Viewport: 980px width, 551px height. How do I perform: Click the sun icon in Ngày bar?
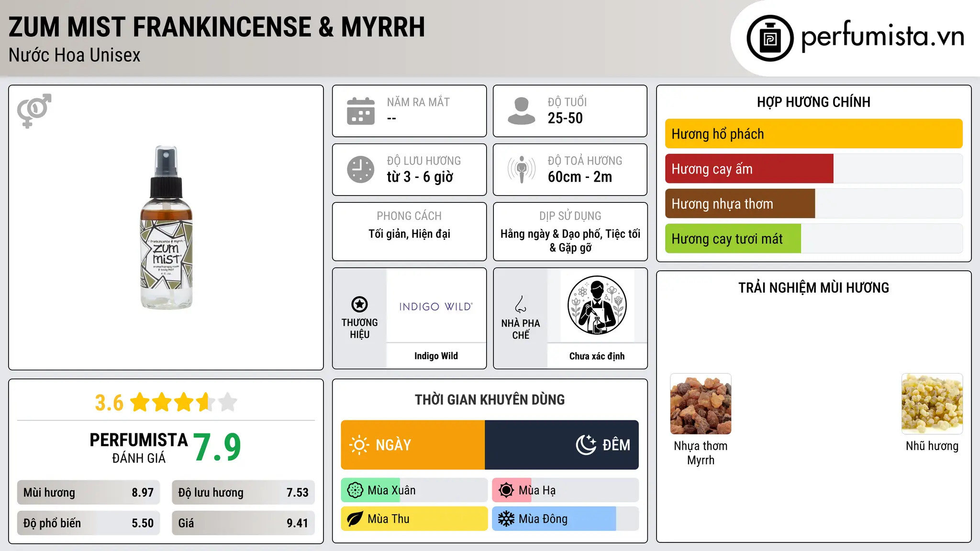[359, 445]
